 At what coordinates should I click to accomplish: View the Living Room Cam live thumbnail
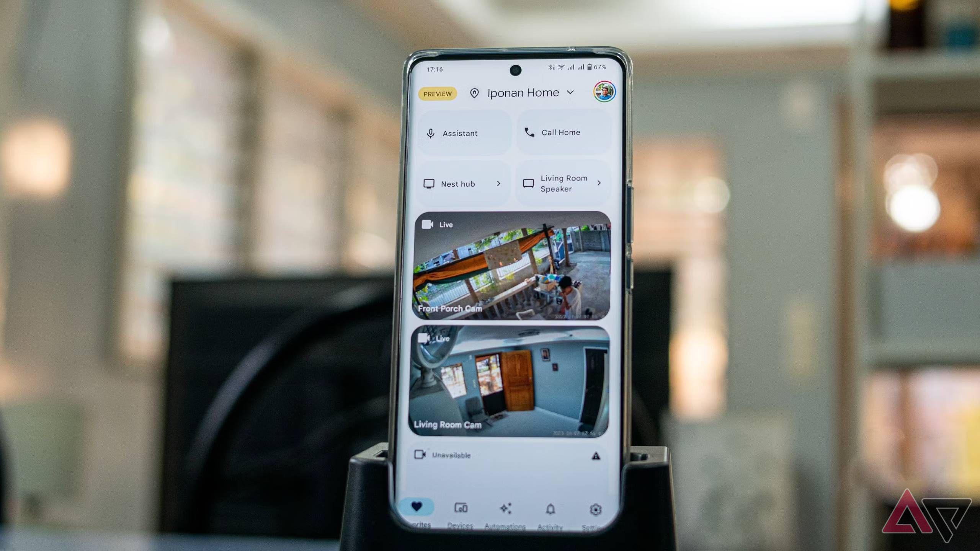point(513,381)
